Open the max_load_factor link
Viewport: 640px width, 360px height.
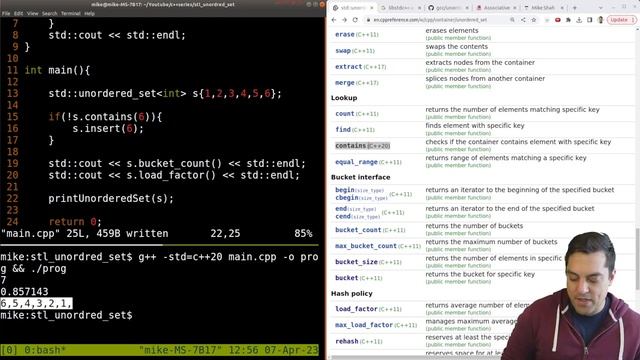tap(364, 325)
